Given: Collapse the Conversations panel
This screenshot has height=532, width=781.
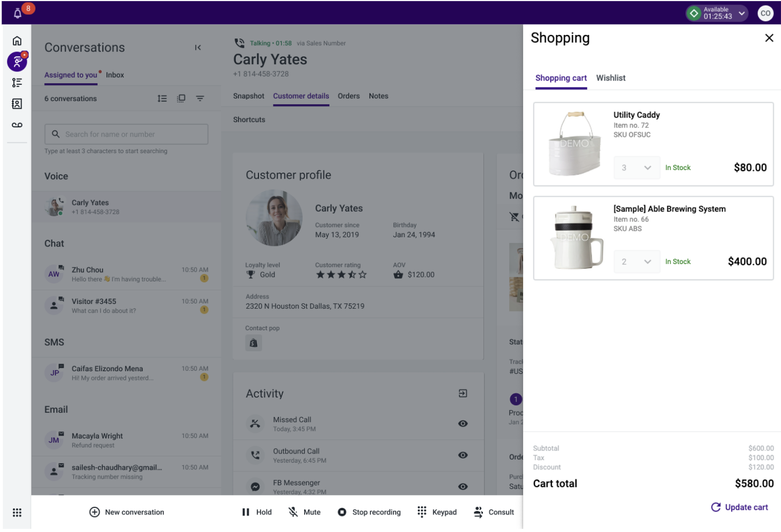Looking at the screenshot, I should pos(198,48).
